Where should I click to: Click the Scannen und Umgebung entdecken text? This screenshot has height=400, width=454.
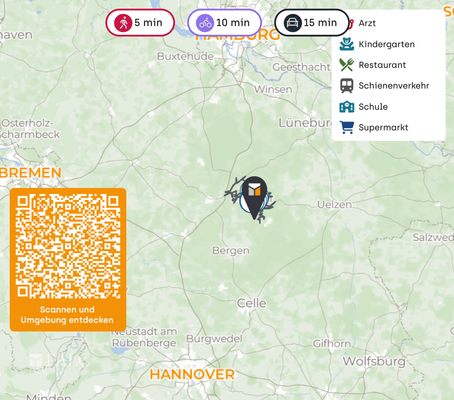(x=67, y=315)
